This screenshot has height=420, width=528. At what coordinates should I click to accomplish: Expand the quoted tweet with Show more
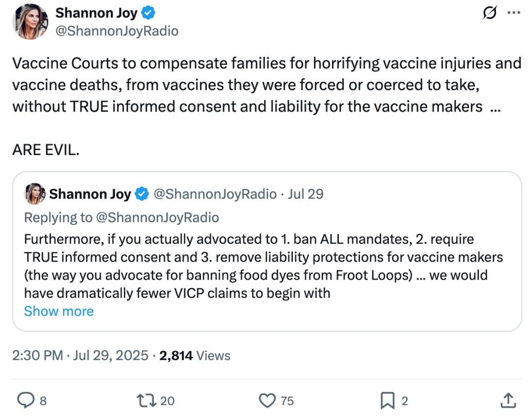click(59, 311)
